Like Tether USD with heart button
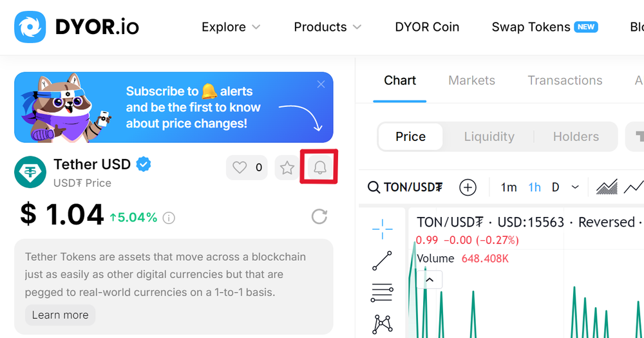 (x=247, y=167)
